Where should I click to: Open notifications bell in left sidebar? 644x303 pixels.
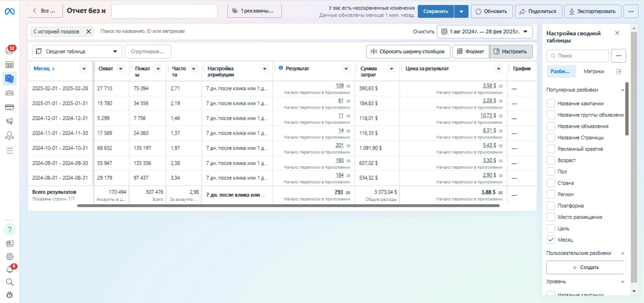click(10, 269)
